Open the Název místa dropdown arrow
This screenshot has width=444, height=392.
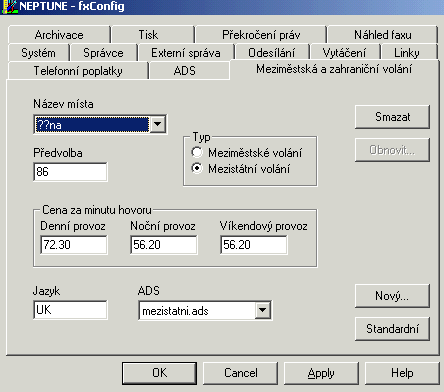point(158,124)
